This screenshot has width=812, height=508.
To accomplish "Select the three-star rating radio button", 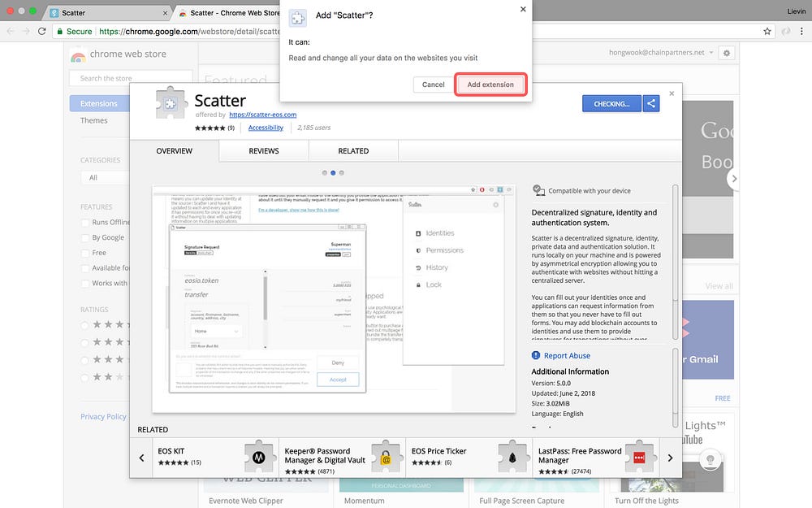I will pos(84,360).
